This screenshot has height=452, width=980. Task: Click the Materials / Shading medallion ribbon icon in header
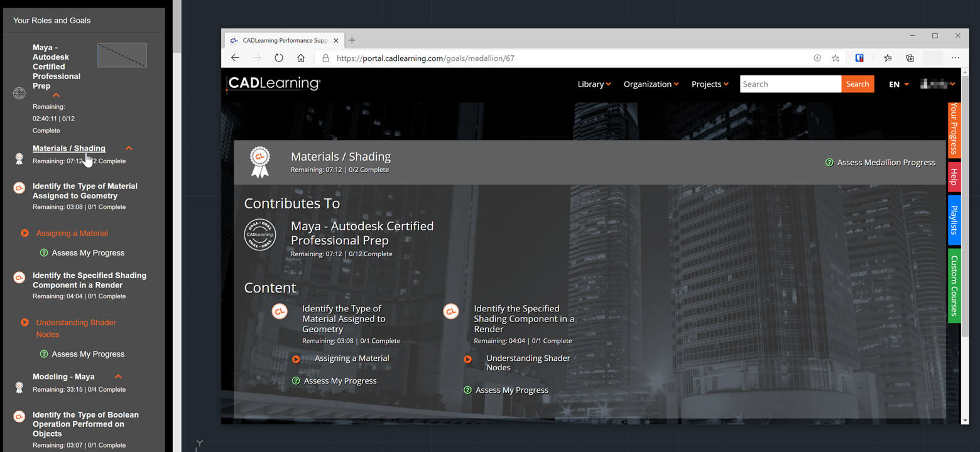pos(259,162)
